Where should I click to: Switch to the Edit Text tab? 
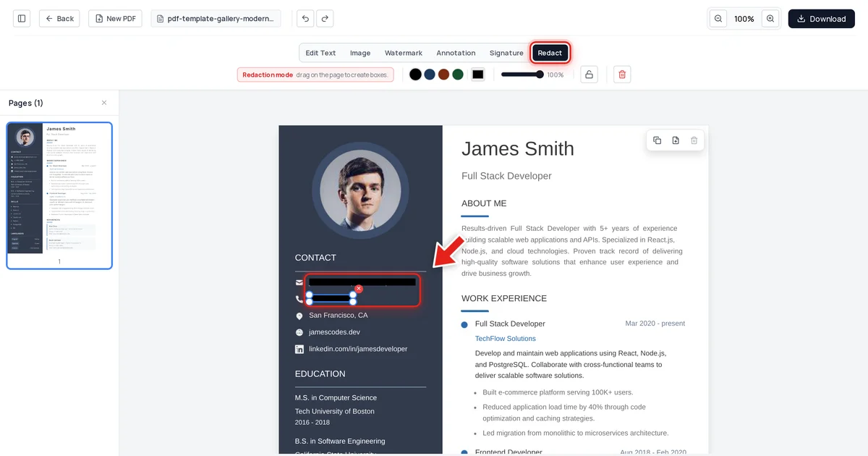[x=320, y=53]
